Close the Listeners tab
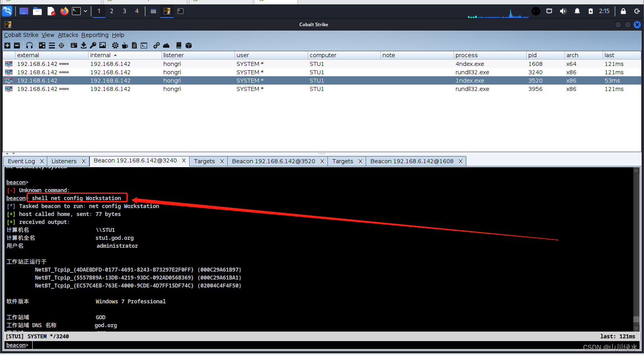 (x=83, y=161)
